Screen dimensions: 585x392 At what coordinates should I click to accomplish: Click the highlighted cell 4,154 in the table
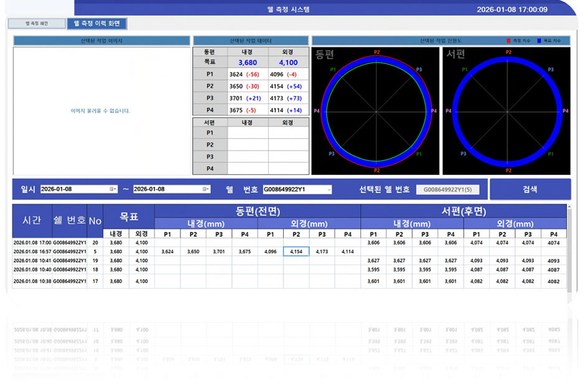coord(296,251)
